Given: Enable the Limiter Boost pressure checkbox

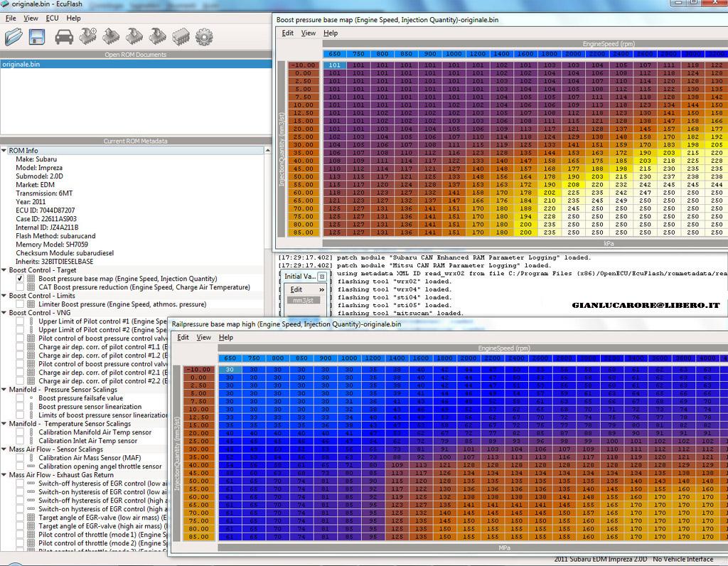Looking at the screenshot, I should [20, 304].
